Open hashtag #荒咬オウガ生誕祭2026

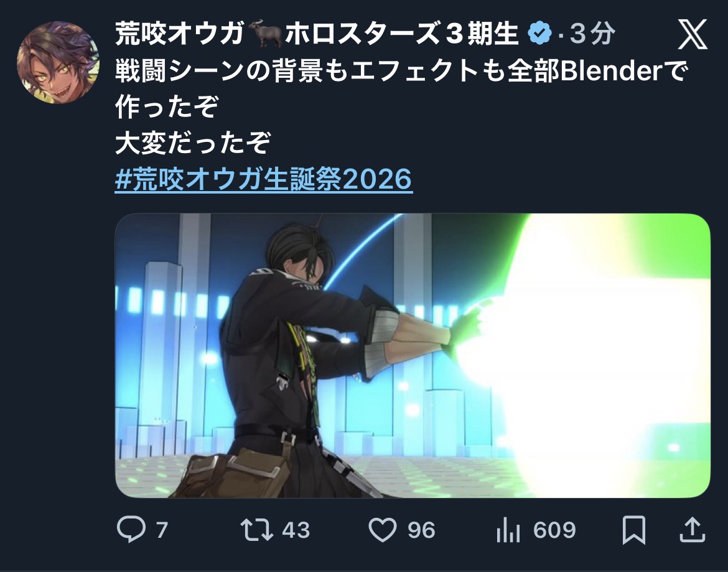coord(264,179)
